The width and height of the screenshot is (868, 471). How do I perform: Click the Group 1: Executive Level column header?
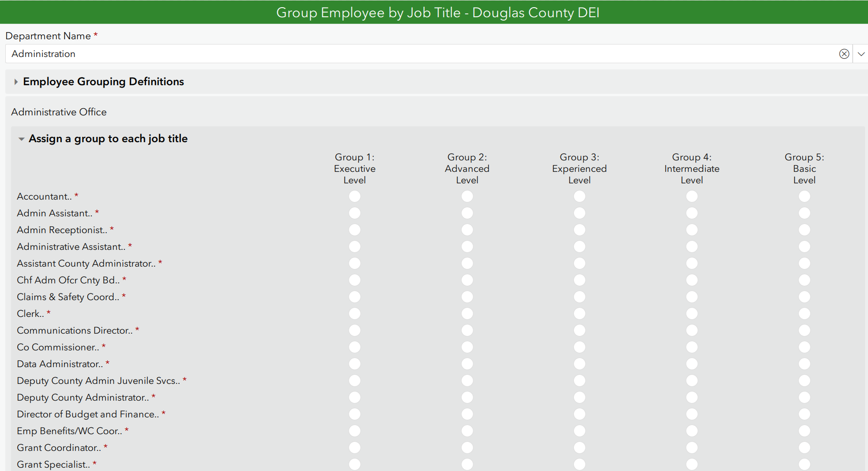coord(354,168)
